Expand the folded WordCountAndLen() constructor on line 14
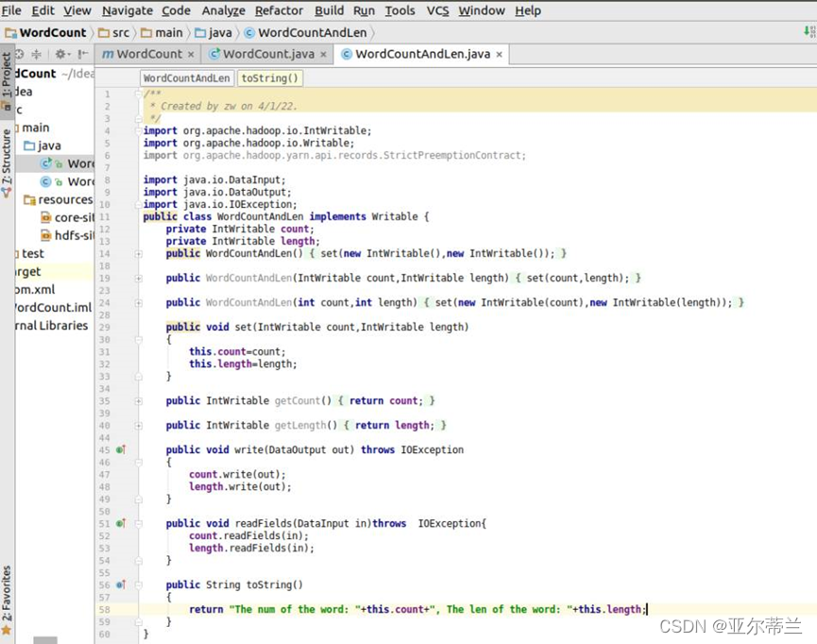Screen dimensions: 817x644 [139, 254]
